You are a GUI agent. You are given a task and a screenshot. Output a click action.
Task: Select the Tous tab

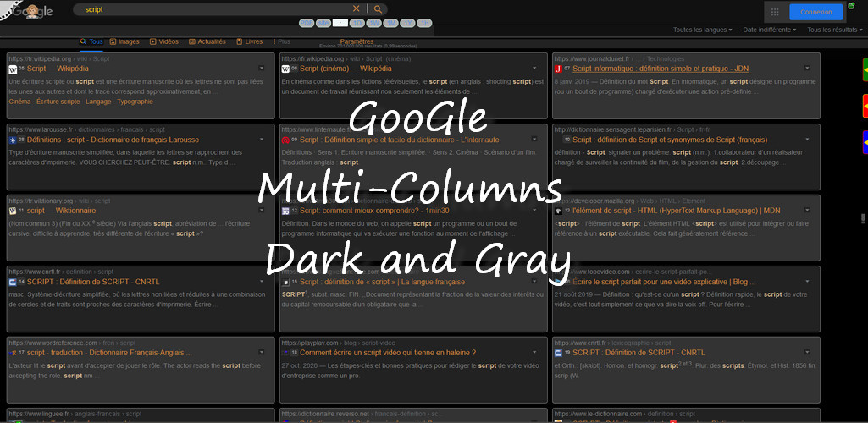pos(91,41)
